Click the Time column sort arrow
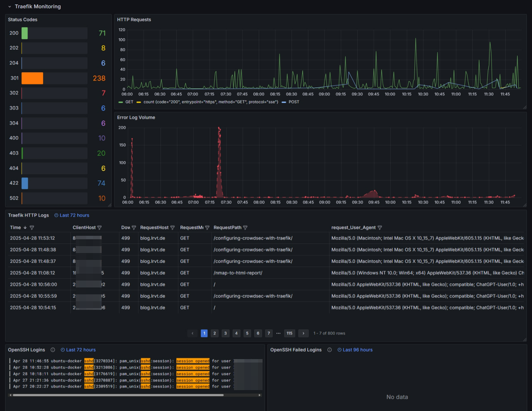 pos(25,228)
